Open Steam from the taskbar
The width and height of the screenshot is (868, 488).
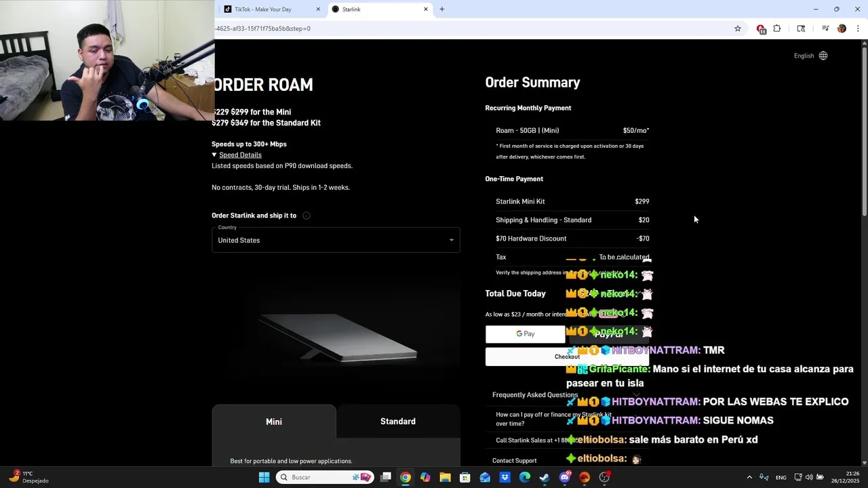click(545, 477)
